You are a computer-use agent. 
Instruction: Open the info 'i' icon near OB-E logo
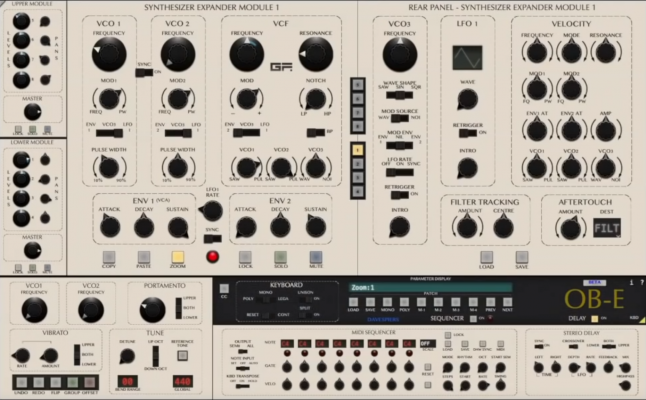631,283
